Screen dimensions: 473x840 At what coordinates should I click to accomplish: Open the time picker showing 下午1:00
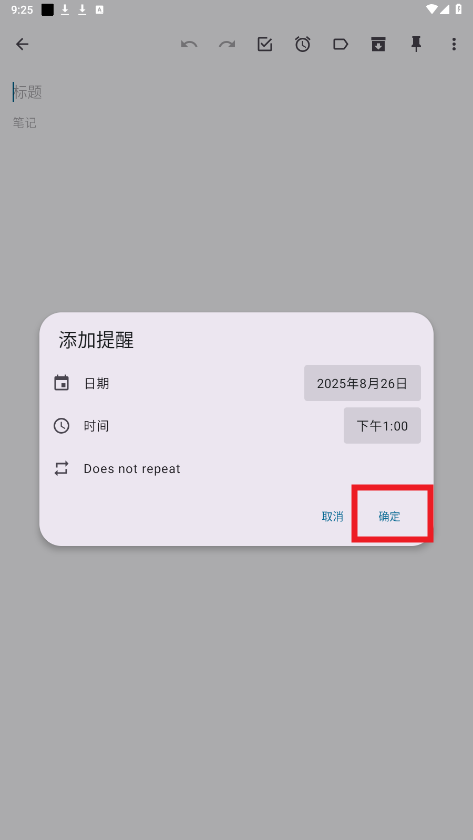pyautogui.click(x=382, y=426)
